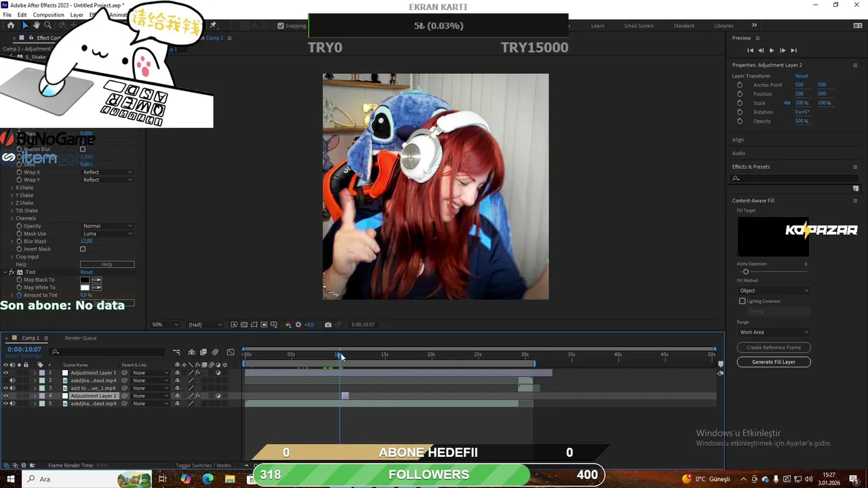Enable Lighting Correction checkbox
868x488 pixels.
click(742, 301)
